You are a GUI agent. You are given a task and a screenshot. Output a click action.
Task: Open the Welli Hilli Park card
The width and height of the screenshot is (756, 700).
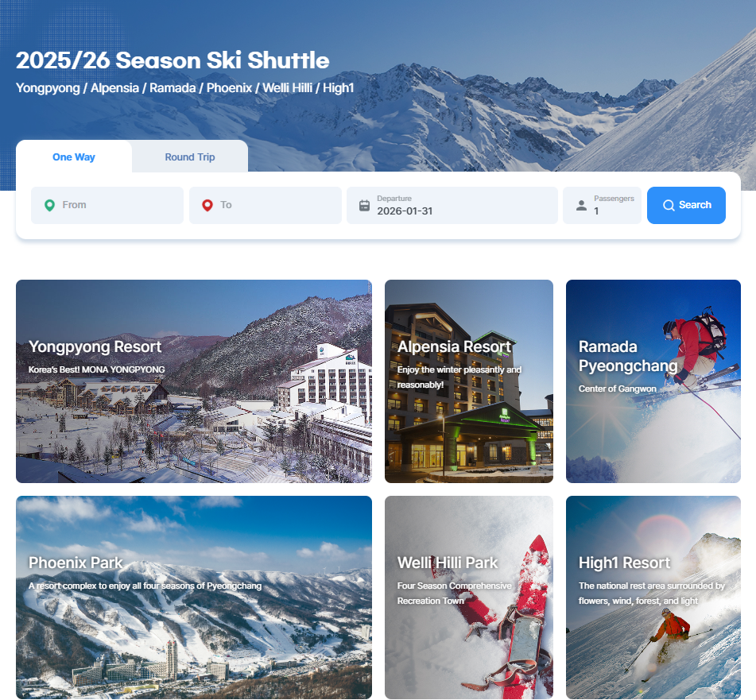coord(469,598)
